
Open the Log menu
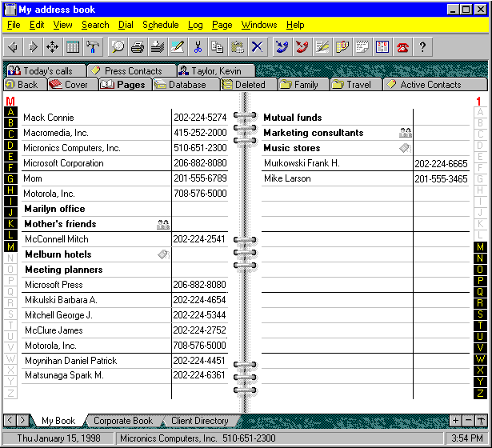pos(195,25)
